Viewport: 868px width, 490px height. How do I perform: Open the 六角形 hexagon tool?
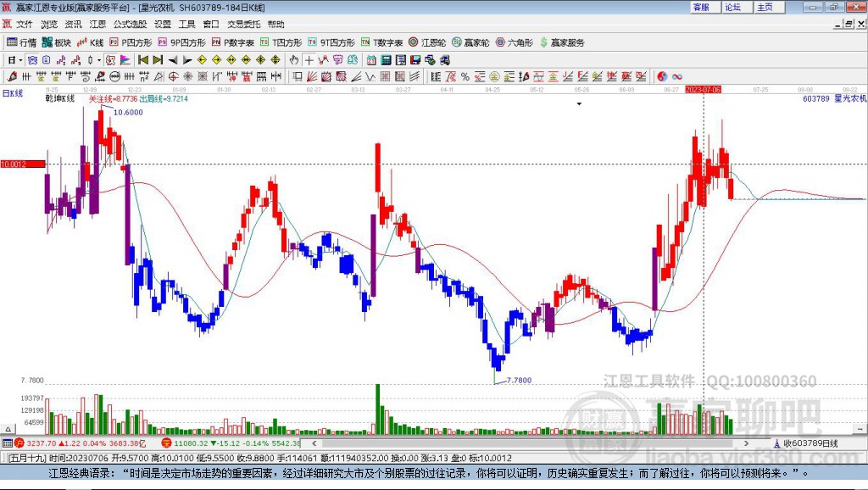(x=515, y=42)
